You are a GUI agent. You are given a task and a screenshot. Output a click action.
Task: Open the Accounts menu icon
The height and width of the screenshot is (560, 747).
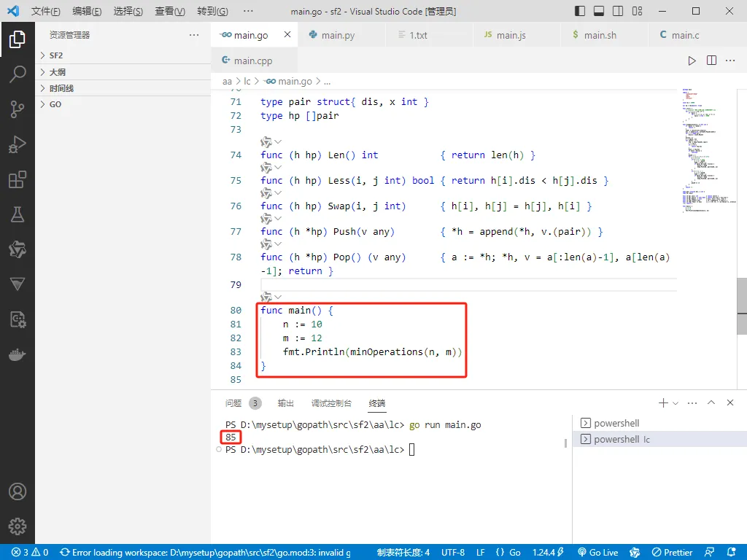pyautogui.click(x=18, y=491)
